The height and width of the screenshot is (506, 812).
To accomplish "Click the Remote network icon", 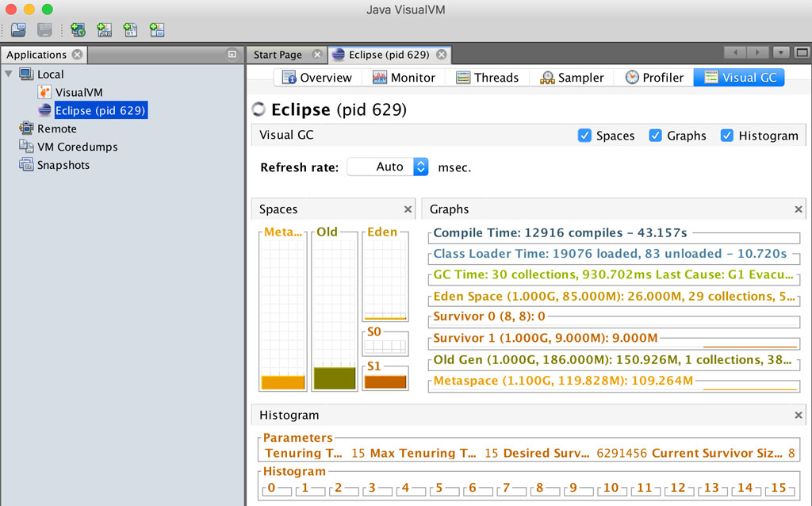I will (x=26, y=128).
